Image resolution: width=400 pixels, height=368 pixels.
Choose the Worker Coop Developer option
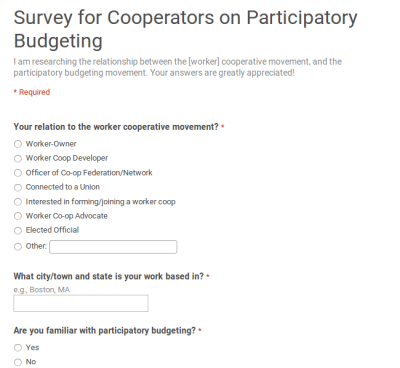18,158
